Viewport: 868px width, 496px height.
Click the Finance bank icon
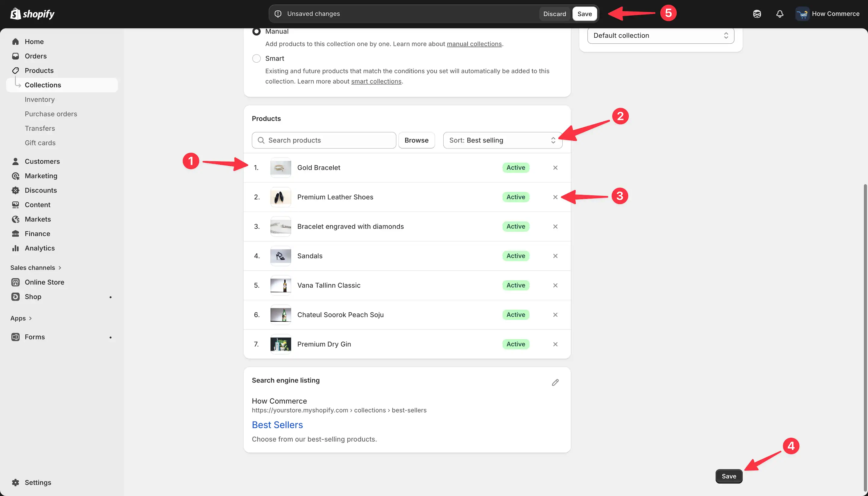coord(15,234)
